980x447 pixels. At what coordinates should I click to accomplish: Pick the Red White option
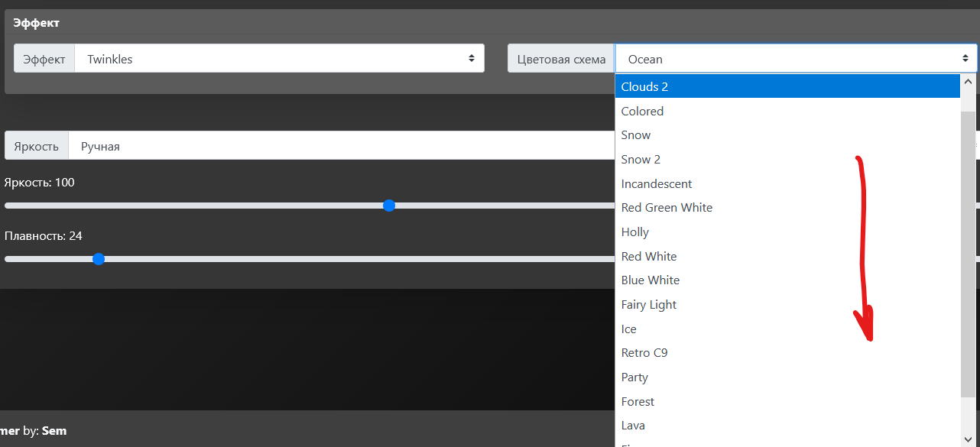649,257
